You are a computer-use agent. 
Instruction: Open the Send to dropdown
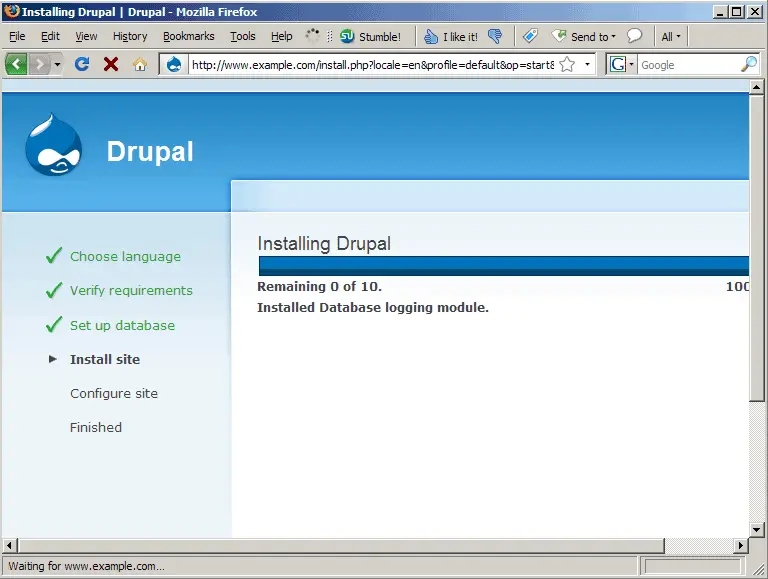(583, 36)
